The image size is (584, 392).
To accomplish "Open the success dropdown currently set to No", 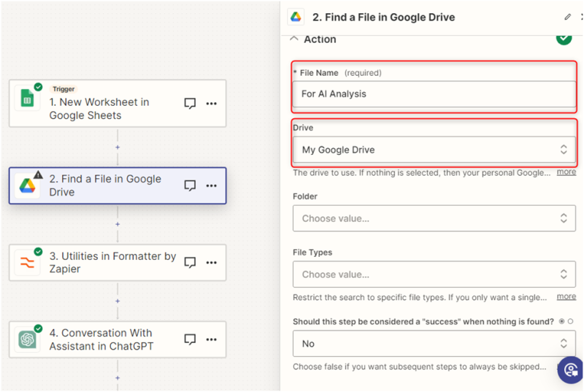I will 434,343.
